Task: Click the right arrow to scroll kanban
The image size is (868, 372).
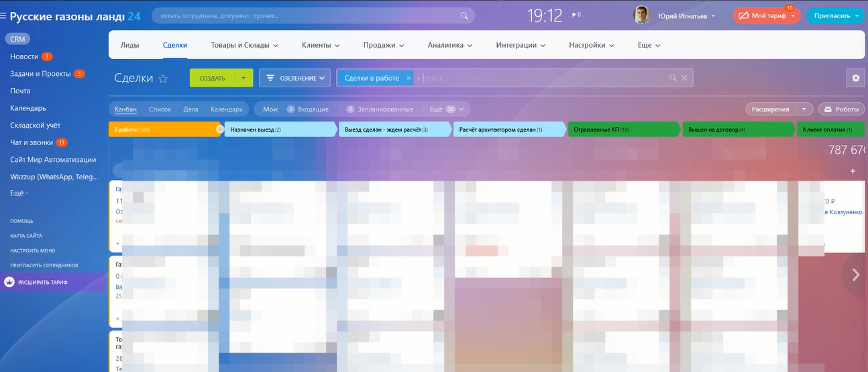Action: 855,275
